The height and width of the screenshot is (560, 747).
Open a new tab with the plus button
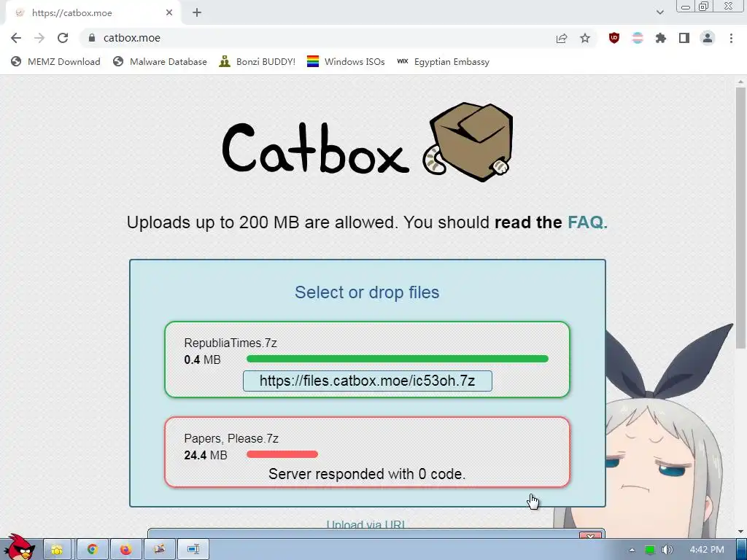[197, 13]
